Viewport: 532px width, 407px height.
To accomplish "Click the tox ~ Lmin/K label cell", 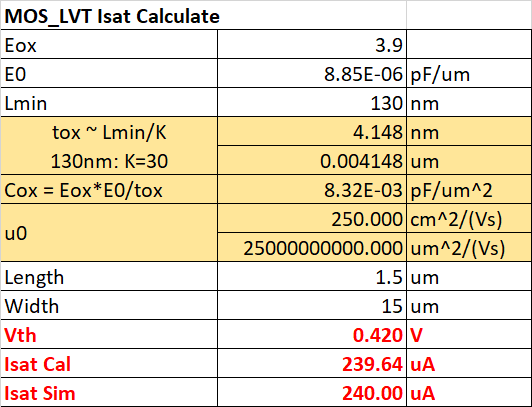I will tap(109, 146).
